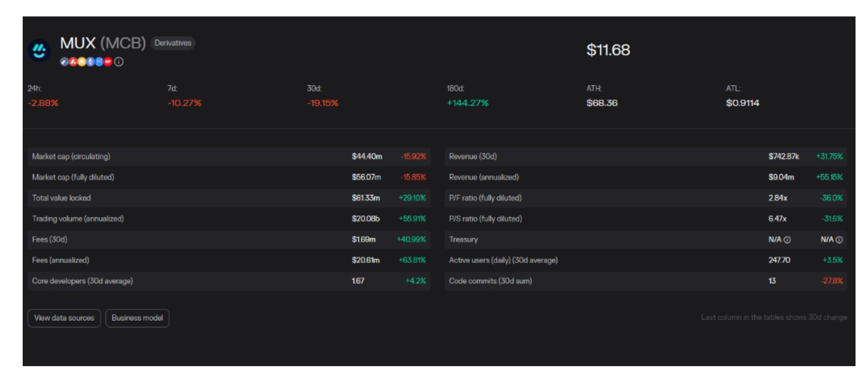Click the $44.40m circulating market cap
Viewport: 868px width, 382px height.
click(367, 156)
